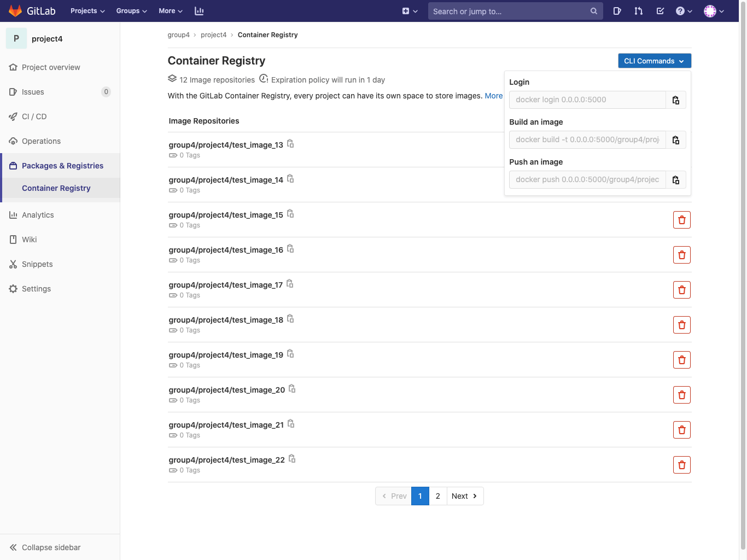The height and width of the screenshot is (560, 747).
Task: Open the Wiki from the sidebar
Action: click(x=29, y=240)
